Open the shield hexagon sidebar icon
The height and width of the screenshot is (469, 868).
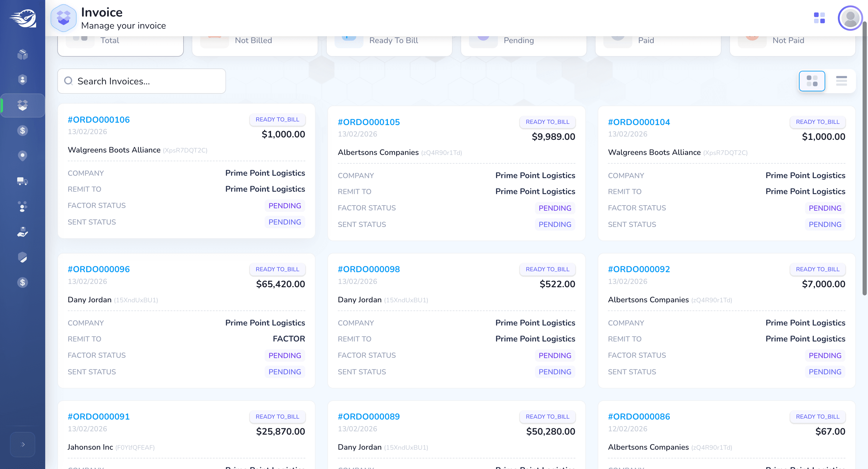[x=23, y=257]
